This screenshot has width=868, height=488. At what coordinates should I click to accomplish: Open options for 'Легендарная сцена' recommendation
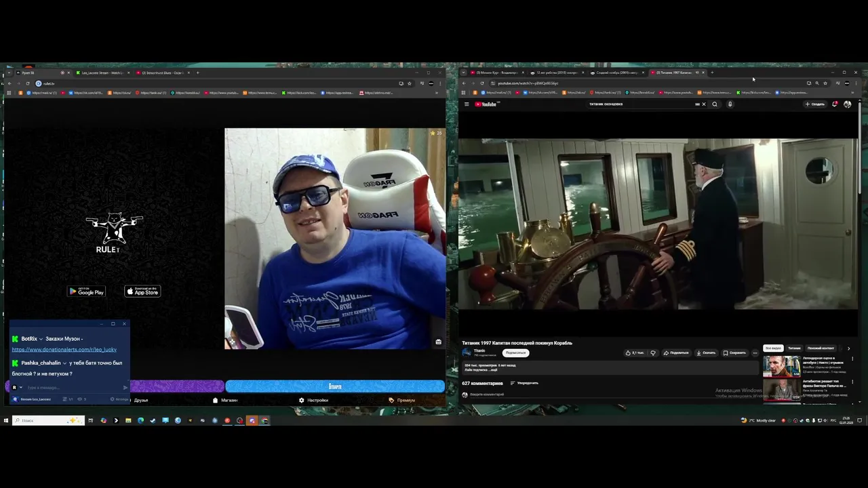coord(852,359)
